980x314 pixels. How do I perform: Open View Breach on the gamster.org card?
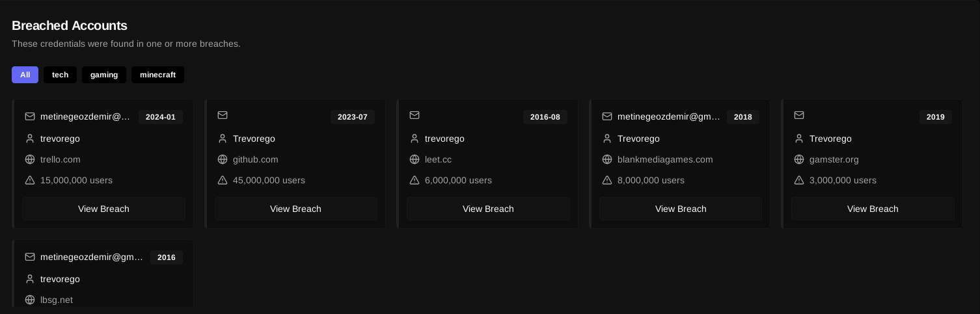[873, 209]
